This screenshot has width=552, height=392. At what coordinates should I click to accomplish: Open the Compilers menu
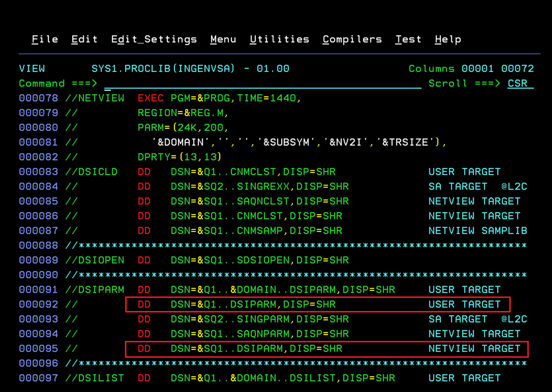click(352, 39)
